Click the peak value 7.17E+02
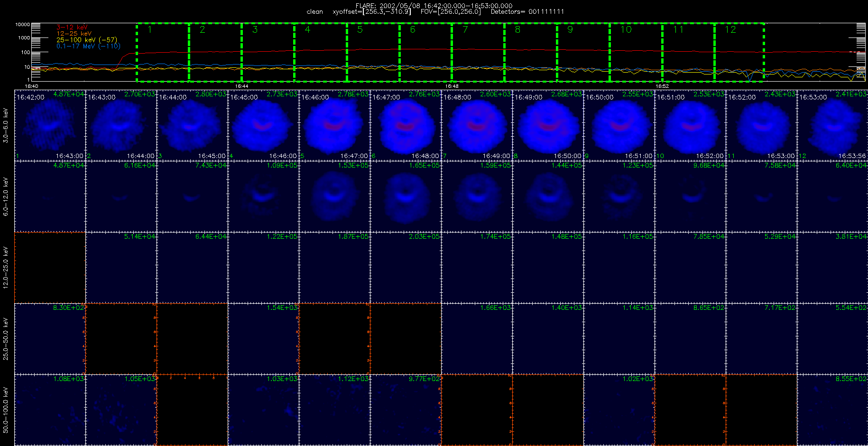Image resolution: width=868 pixels, height=446 pixels. point(780,308)
